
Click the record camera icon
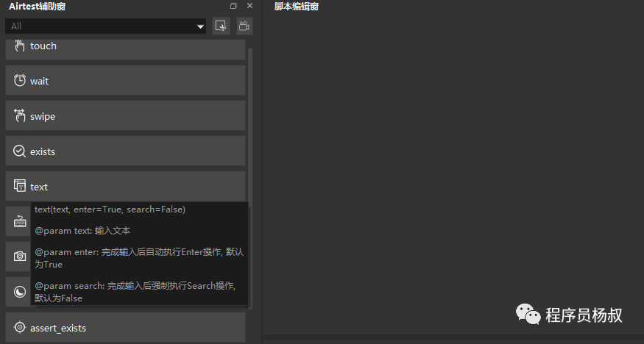pos(244,26)
